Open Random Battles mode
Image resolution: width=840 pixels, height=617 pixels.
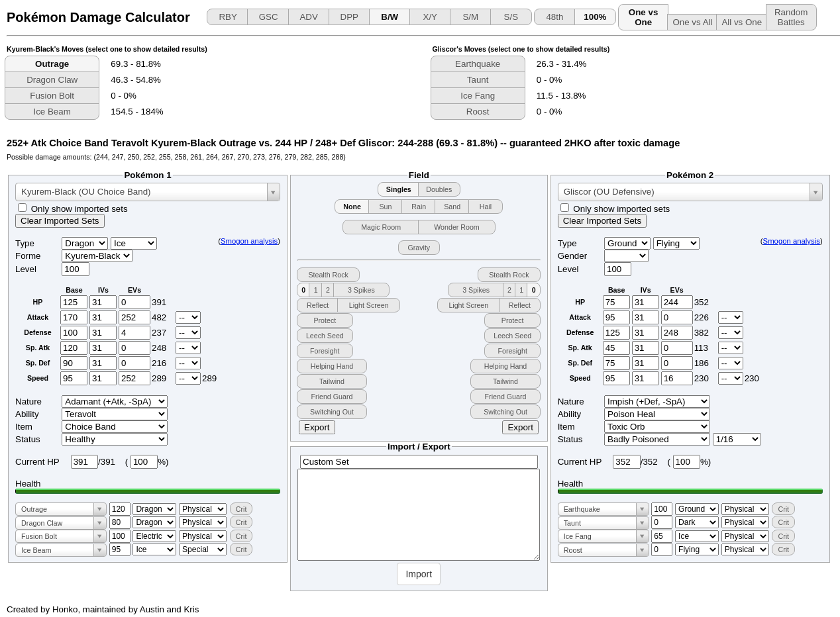(x=791, y=17)
